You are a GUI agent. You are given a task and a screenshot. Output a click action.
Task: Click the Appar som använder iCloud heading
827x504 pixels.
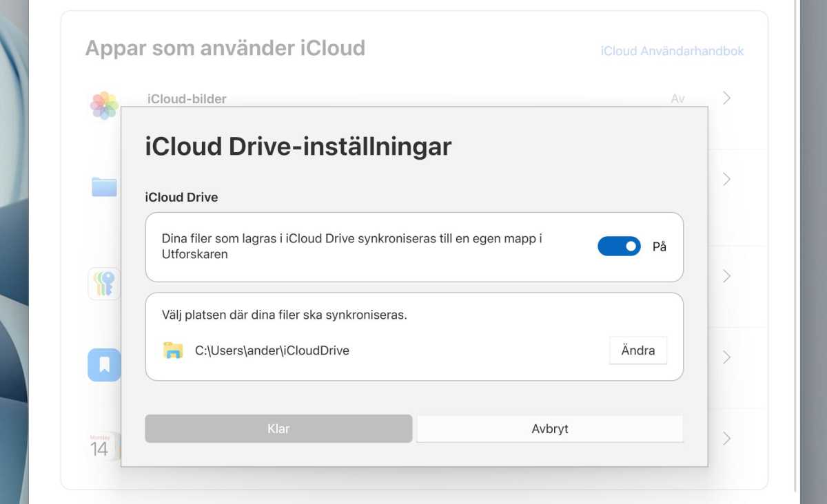[x=225, y=48]
